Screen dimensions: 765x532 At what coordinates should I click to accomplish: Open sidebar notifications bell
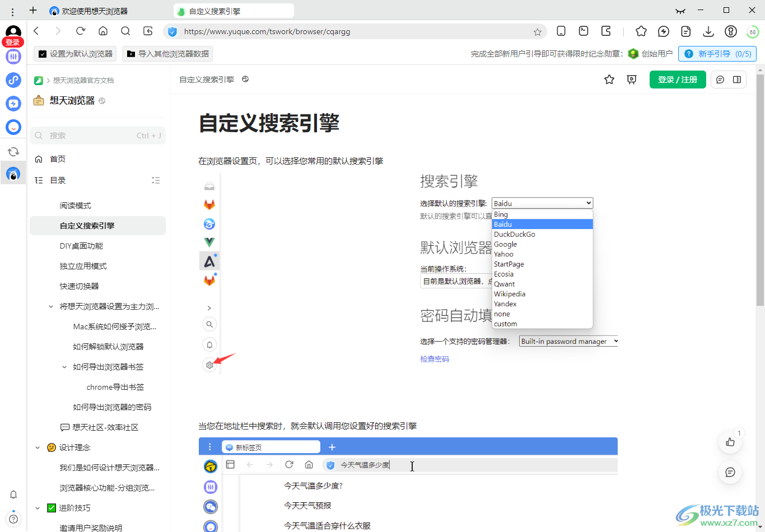pyautogui.click(x=13, y=494)
